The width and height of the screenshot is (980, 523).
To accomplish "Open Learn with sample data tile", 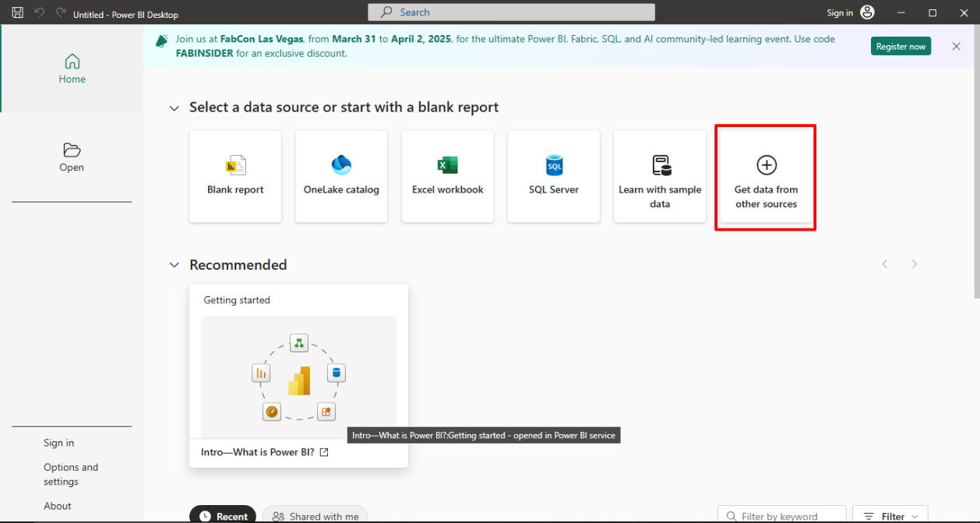I will (x=660, y=176).
